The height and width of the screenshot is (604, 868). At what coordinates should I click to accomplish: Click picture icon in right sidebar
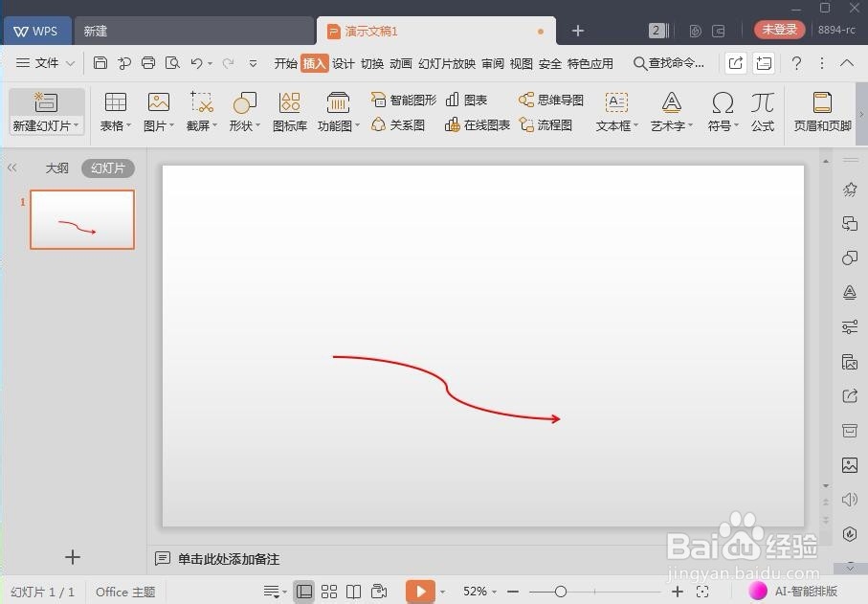850,465
